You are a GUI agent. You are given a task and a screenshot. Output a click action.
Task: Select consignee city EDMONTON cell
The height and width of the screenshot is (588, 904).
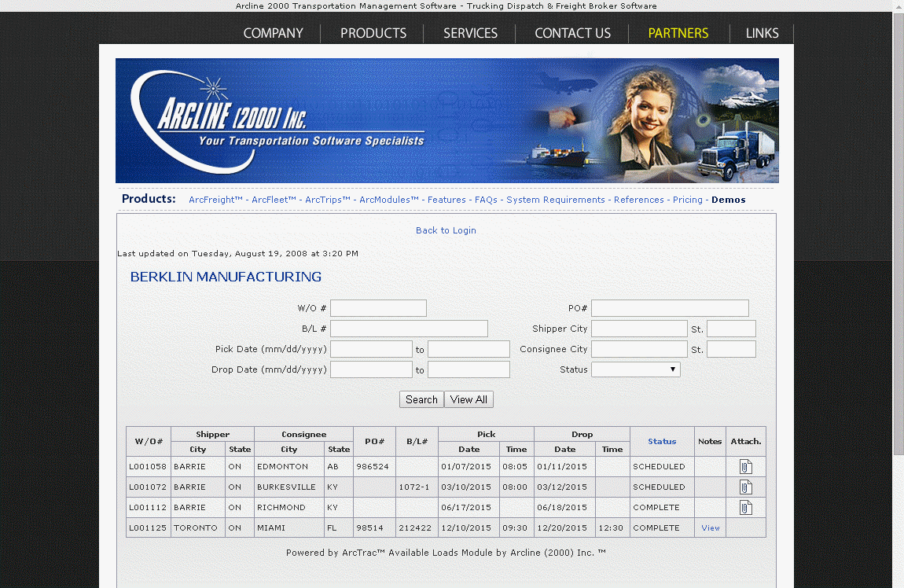pyautogui.click(x=288, y=466)
